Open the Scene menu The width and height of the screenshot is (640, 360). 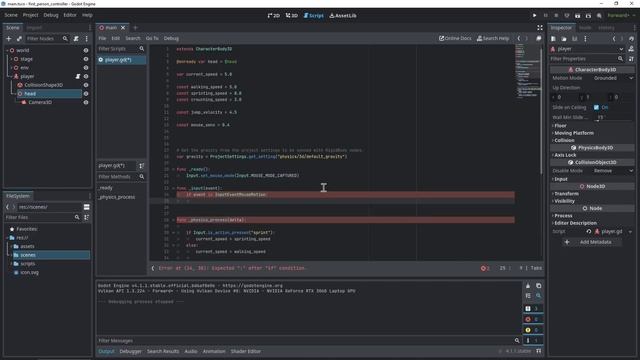11,15
